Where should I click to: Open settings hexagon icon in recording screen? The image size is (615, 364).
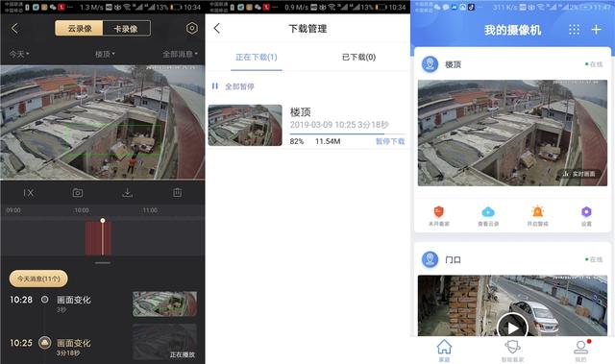(192, 28)
